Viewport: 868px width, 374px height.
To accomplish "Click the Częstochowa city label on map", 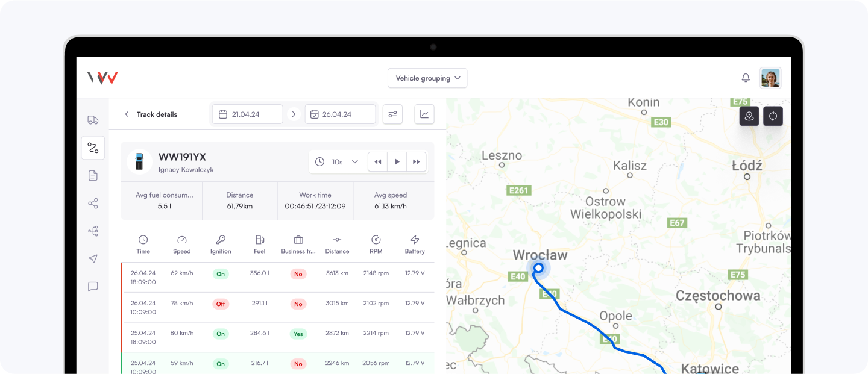I will (718, 296).
